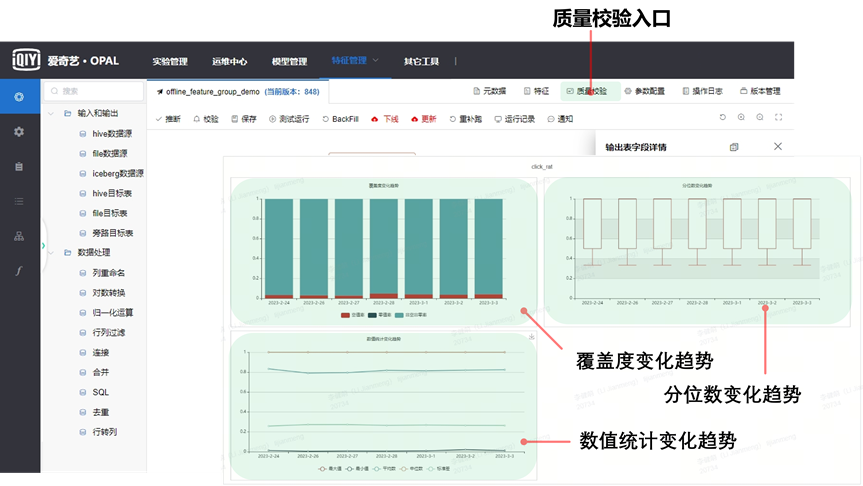Screen dimensions: 863x486
Task: Click the fullscreen icon in canvas toolbar
Action: coord(779,118)
